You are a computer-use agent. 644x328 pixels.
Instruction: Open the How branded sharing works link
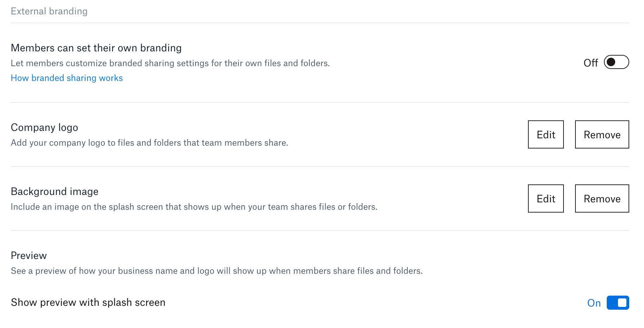[x=67, y=78]
